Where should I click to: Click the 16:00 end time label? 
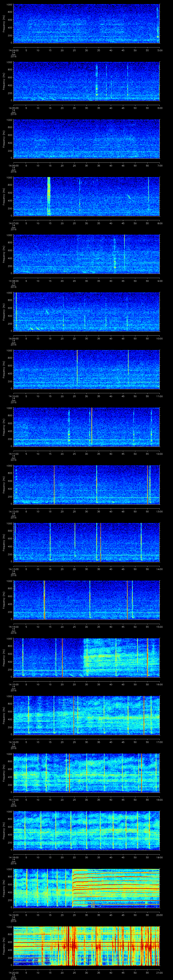coord(160,684)
